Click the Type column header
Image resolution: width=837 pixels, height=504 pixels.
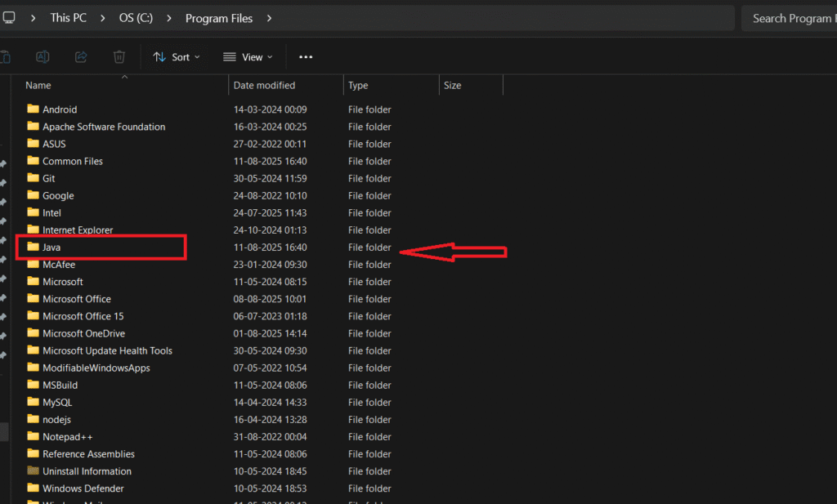pyautogui.click(x=358, y=85)
